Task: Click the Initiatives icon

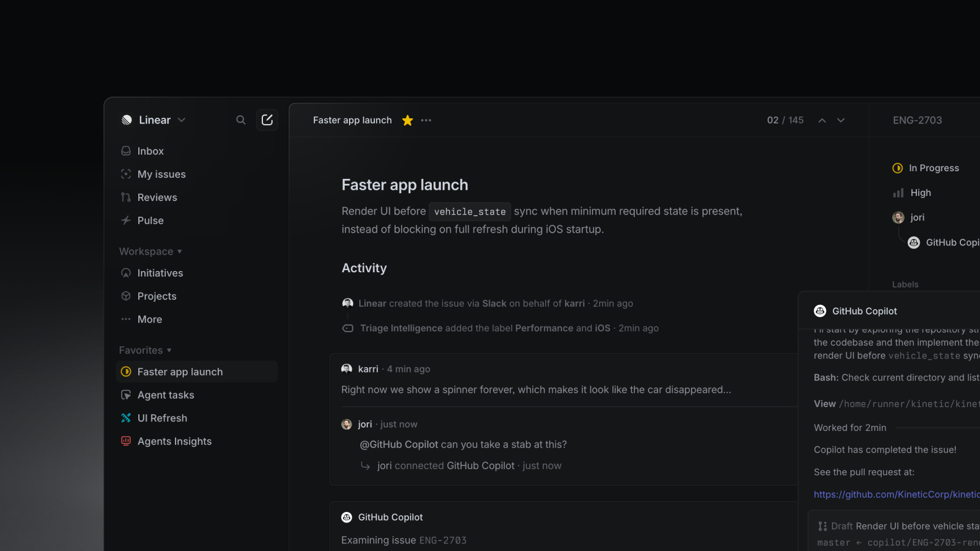Action: click(126, 273)
